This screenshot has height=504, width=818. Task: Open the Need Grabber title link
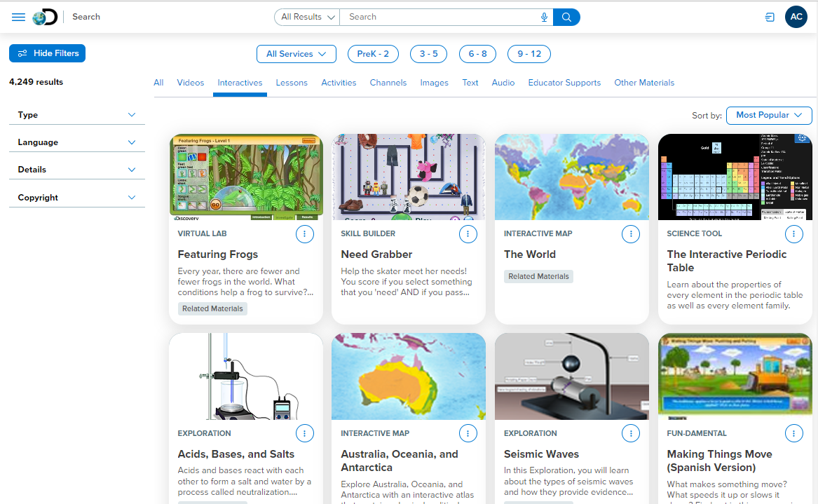376,254
